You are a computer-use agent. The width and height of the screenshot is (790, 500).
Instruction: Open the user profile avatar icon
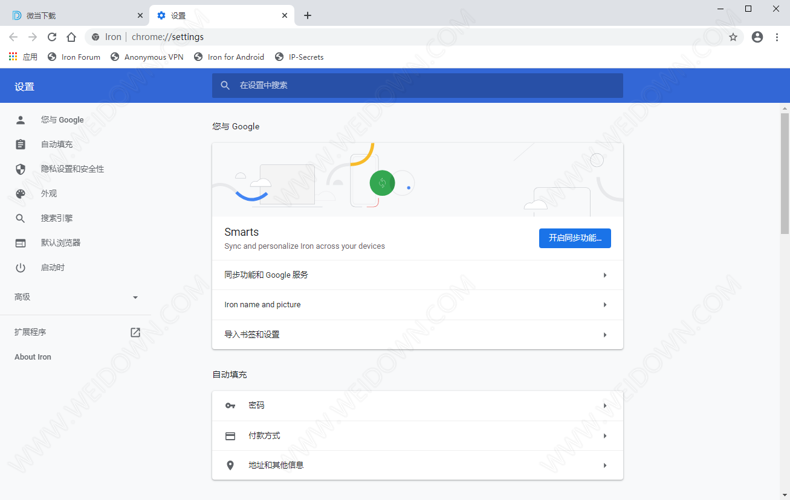(757, 37)
